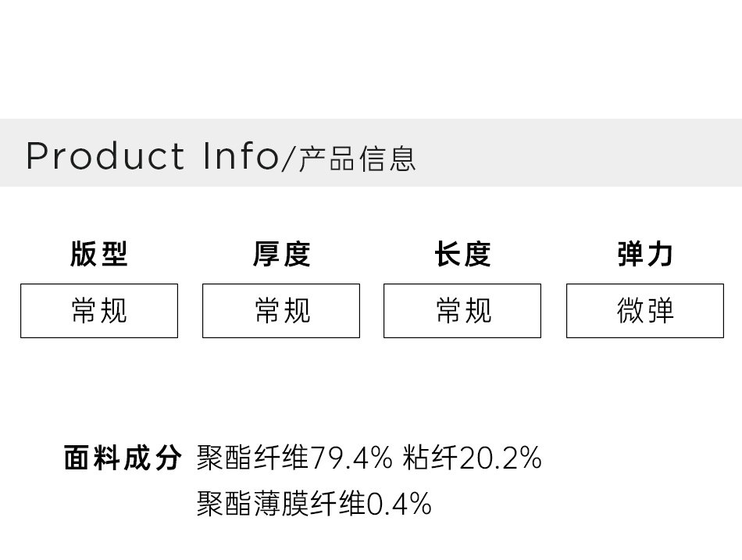The height and width of the screenshot is (560, 742).
Task: Click the 面料成分 label
Action: [123, 458]
